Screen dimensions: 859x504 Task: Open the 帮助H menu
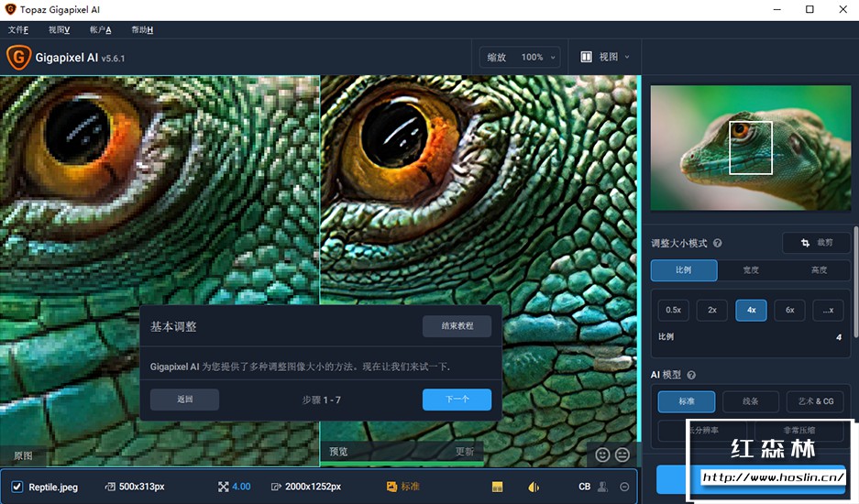pyautogui.click(x=142, y=29)
